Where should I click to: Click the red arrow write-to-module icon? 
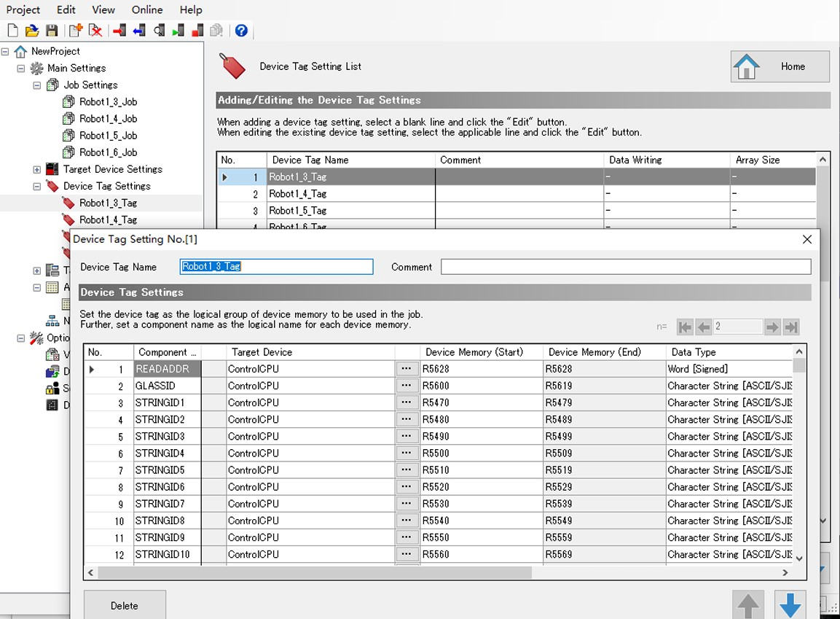coord(119,31)
